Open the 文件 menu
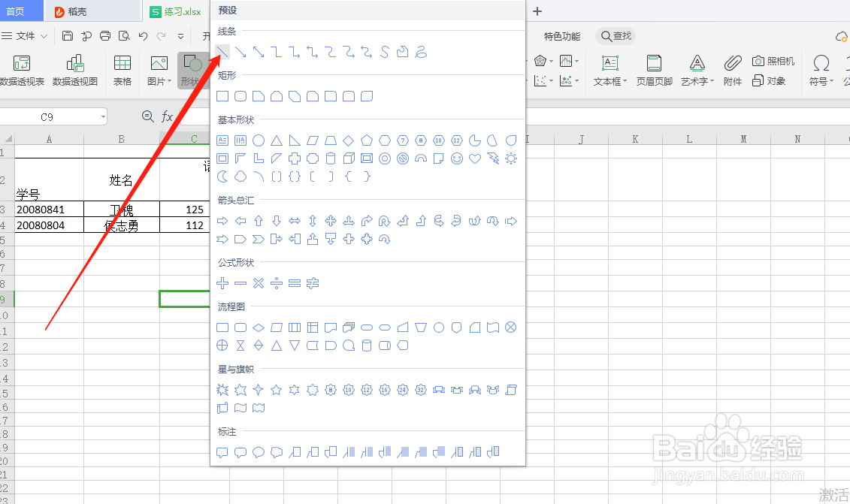This screenshot has height=504, width=850. (24, 36)
